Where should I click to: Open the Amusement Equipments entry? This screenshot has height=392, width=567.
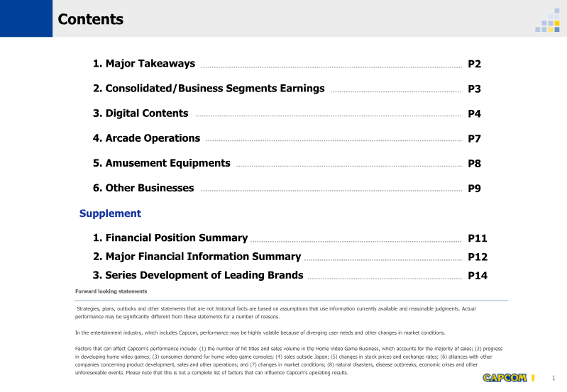(x=161, y=163)
